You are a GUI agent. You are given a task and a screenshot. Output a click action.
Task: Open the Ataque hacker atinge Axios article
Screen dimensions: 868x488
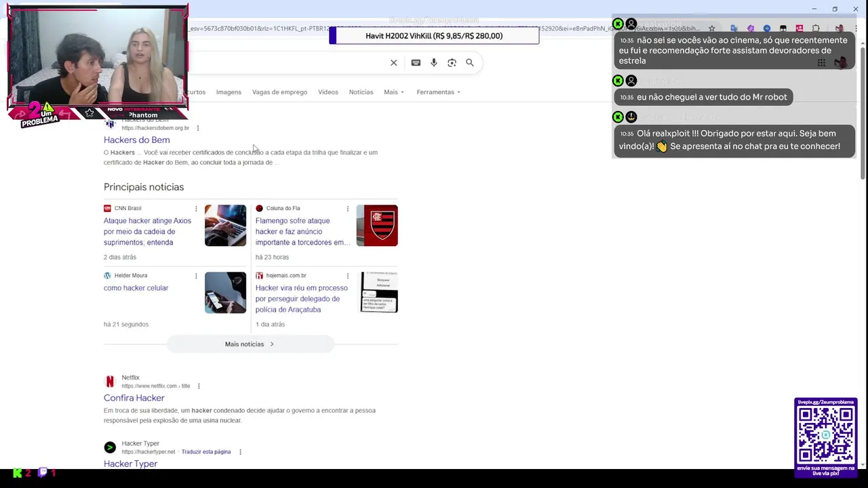pos(147,231)
